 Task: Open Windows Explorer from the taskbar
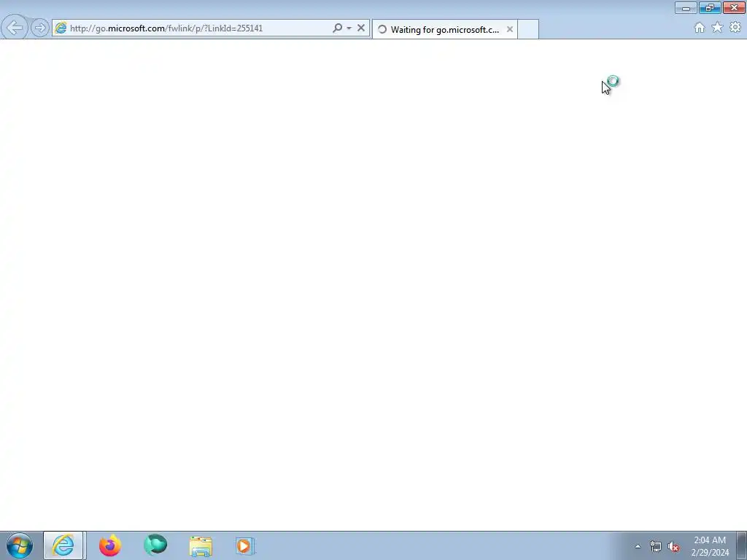click(201, 546)
